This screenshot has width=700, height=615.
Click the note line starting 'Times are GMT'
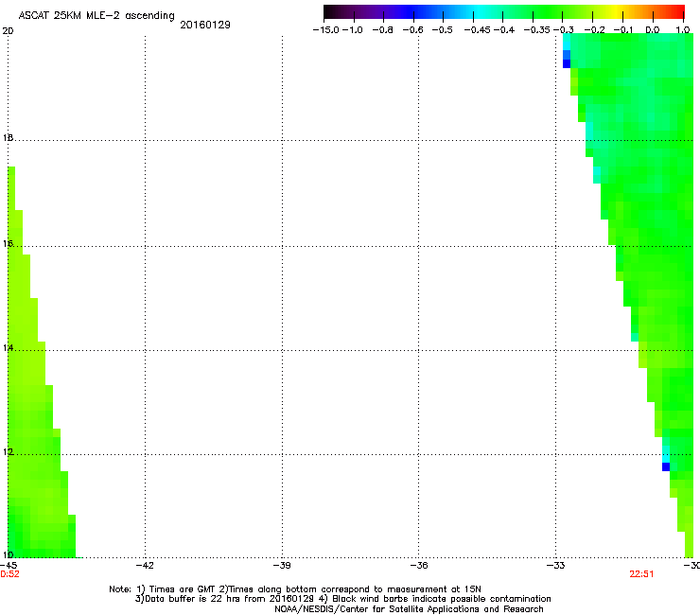pos(295,589)
